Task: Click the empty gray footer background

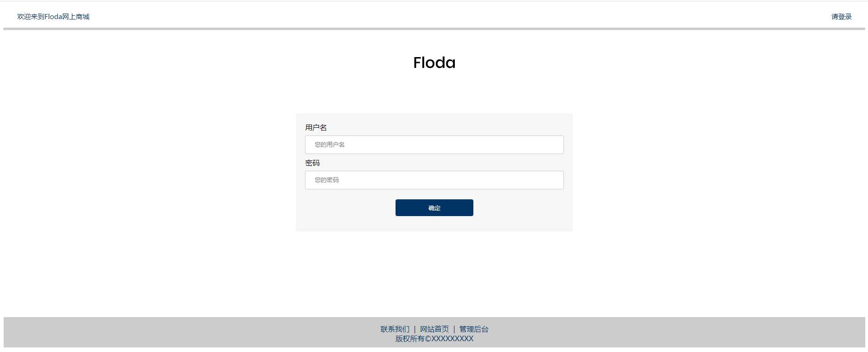Action: pyautogui.click(x=181, y=332)
